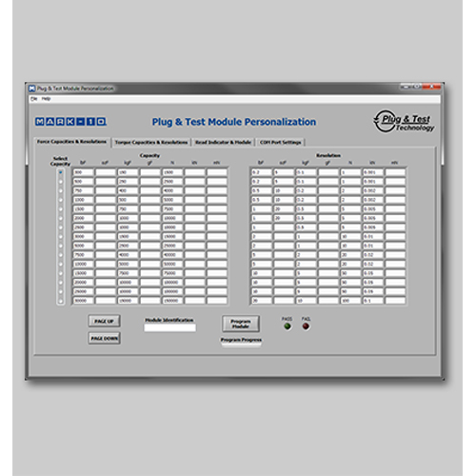Click the 100 N resolution cell
The image size is (476, 476).
[x=350, y=301]
